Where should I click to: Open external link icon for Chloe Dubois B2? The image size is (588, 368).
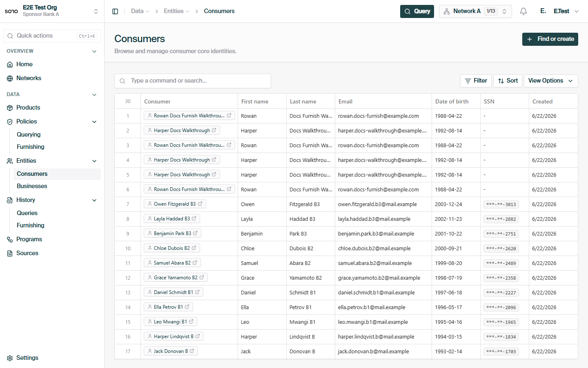pyautogui.click(x=194, y=248)
